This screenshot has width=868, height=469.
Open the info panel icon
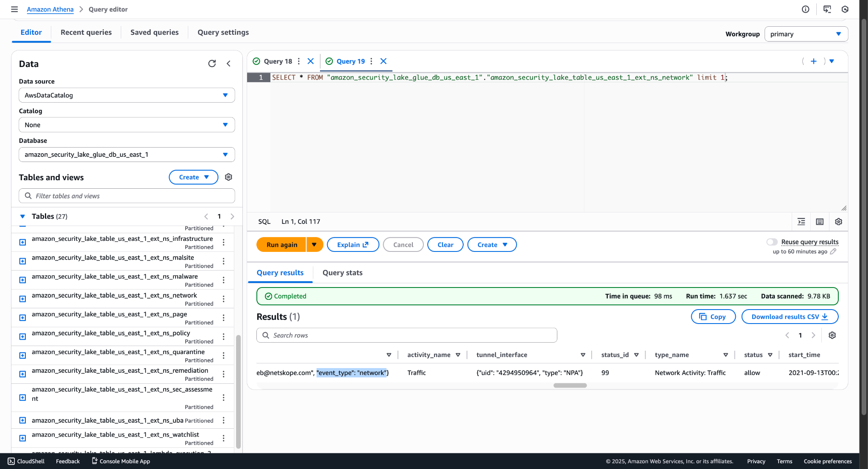(806, 9)
